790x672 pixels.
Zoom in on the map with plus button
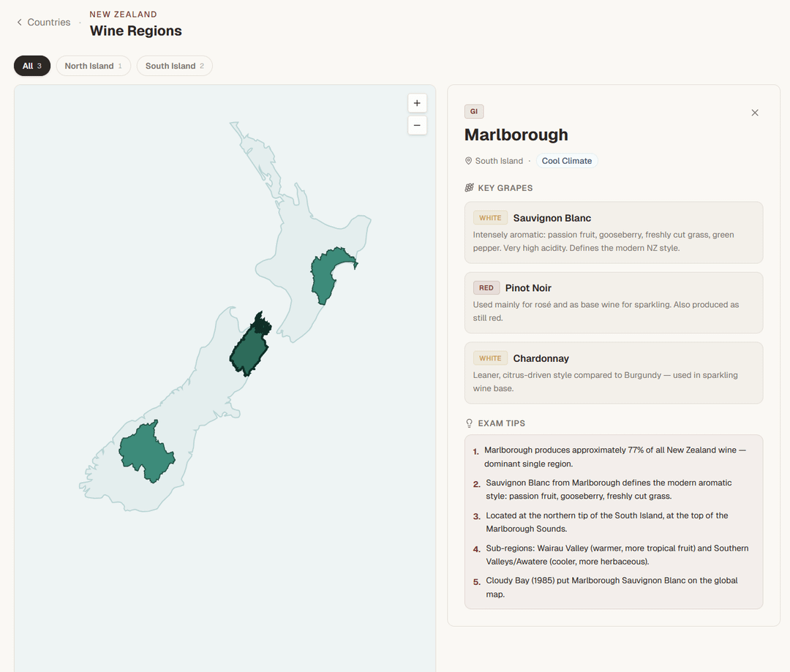(417, 103)
